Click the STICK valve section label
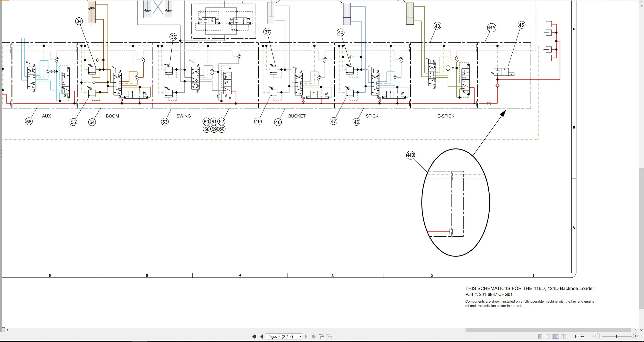Image resolution: width=644 pixels, height=342 pixels. [x=372, y=116]
